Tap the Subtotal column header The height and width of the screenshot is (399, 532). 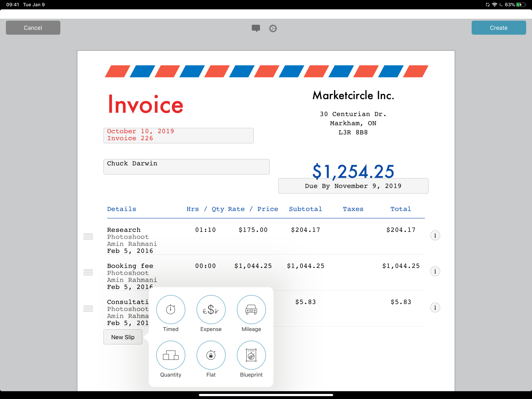point(306,209)
